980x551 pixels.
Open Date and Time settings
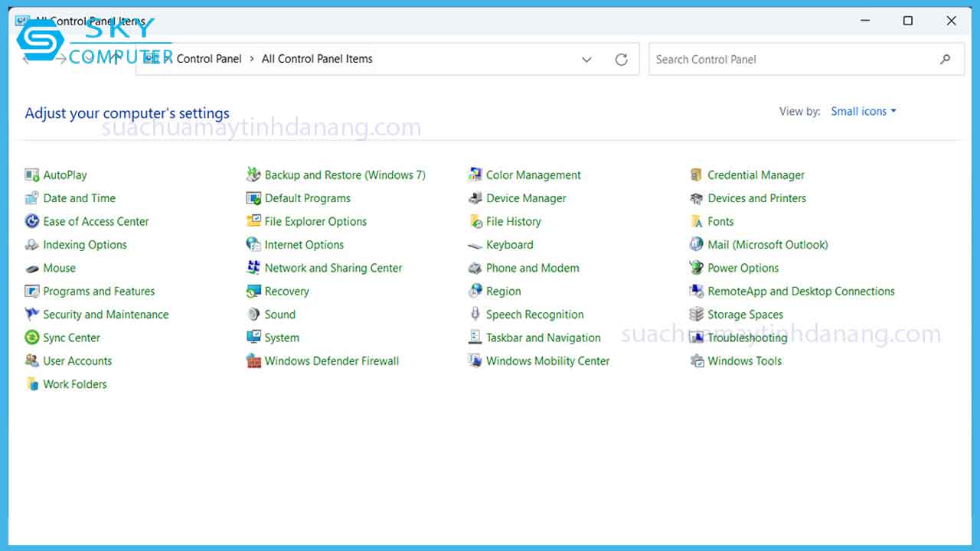pos(79,197)
